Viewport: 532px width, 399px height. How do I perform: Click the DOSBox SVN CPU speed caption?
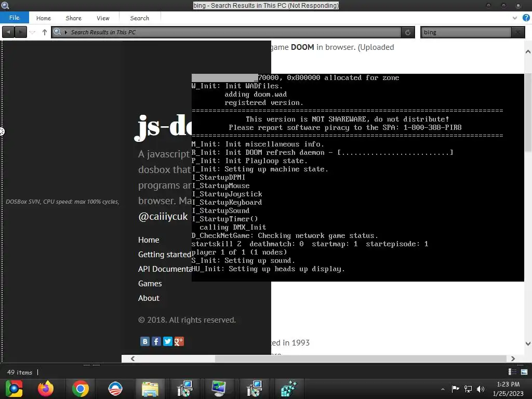tap(62, 202)
